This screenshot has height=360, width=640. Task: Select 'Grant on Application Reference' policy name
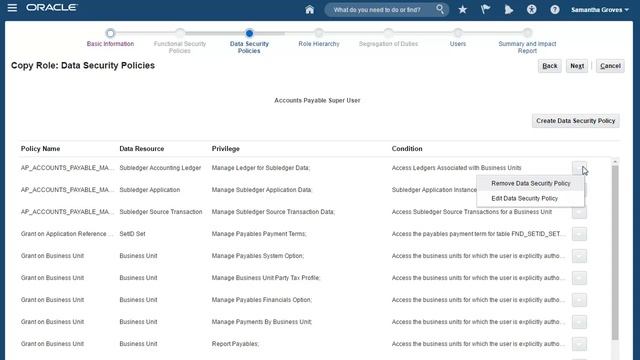(x=67, y=234)
